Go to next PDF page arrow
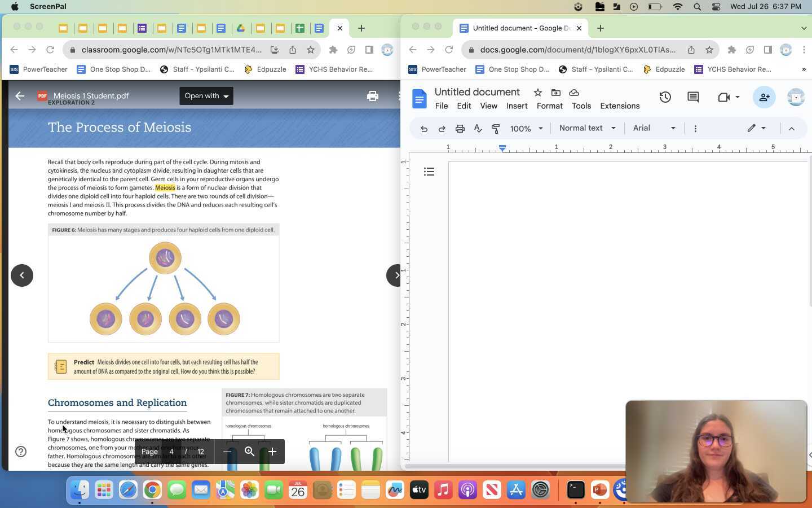The width and height of the screenshot is (812, 508). point(396,275)
